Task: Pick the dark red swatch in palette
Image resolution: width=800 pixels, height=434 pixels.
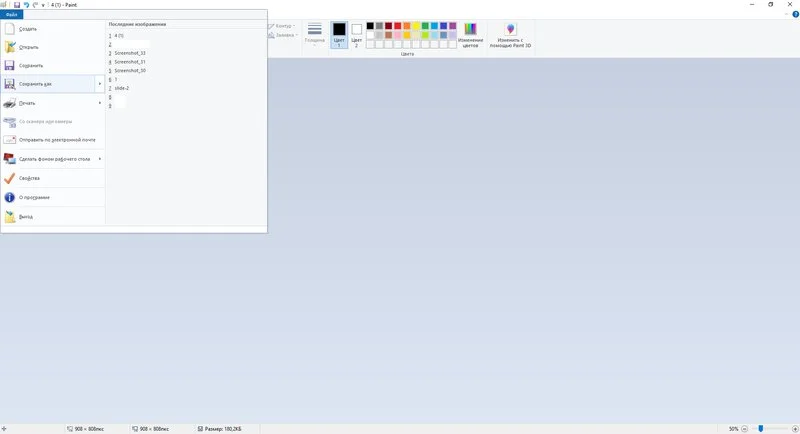Action: 388,25
